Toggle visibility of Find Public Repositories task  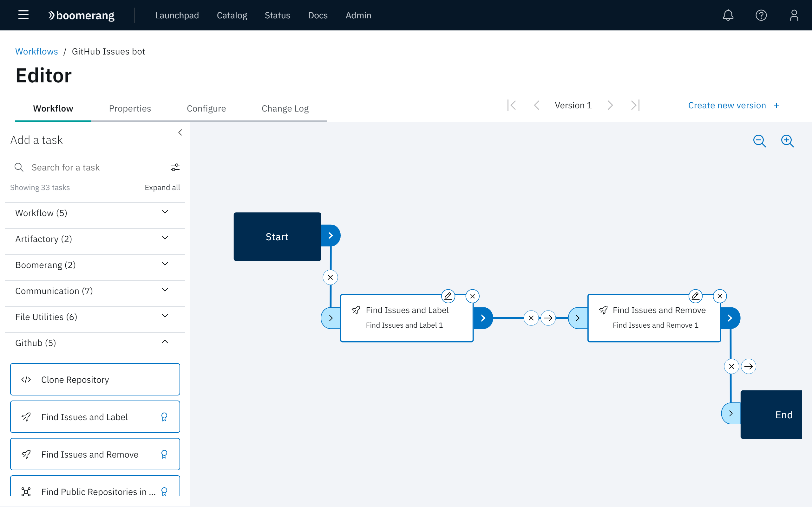[164, 491]
